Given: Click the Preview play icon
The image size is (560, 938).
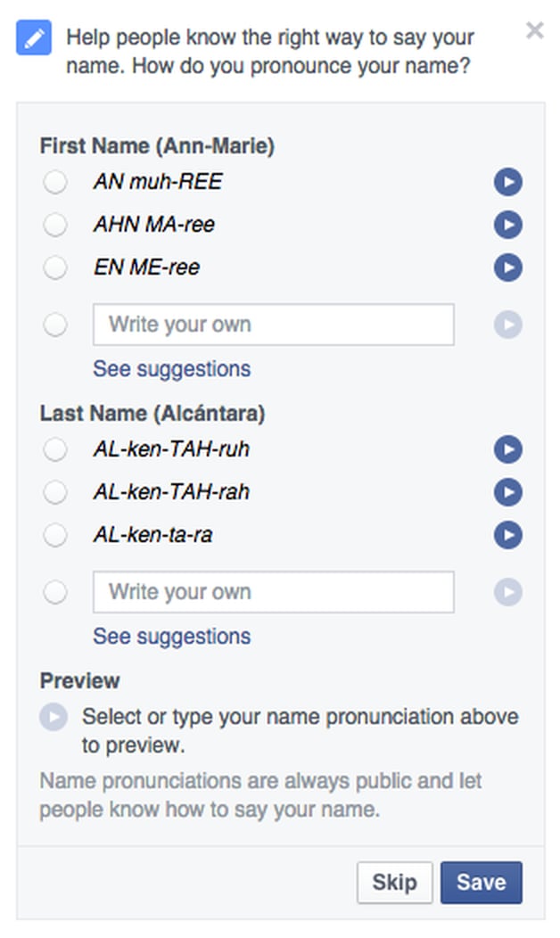Looking at the screenshot, I should [x=54, y=717].
